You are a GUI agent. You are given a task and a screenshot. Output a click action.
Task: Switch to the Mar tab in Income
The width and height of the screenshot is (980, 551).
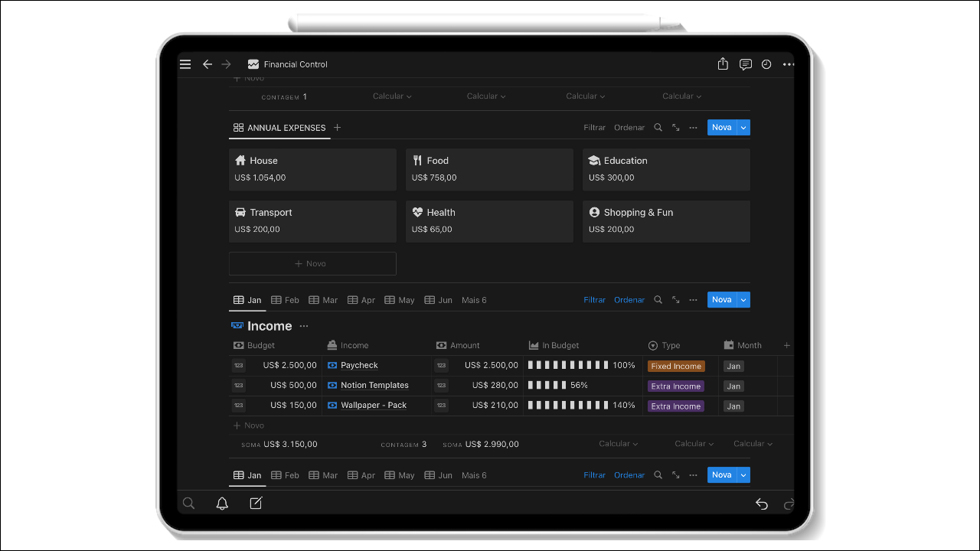click(323, 300)
